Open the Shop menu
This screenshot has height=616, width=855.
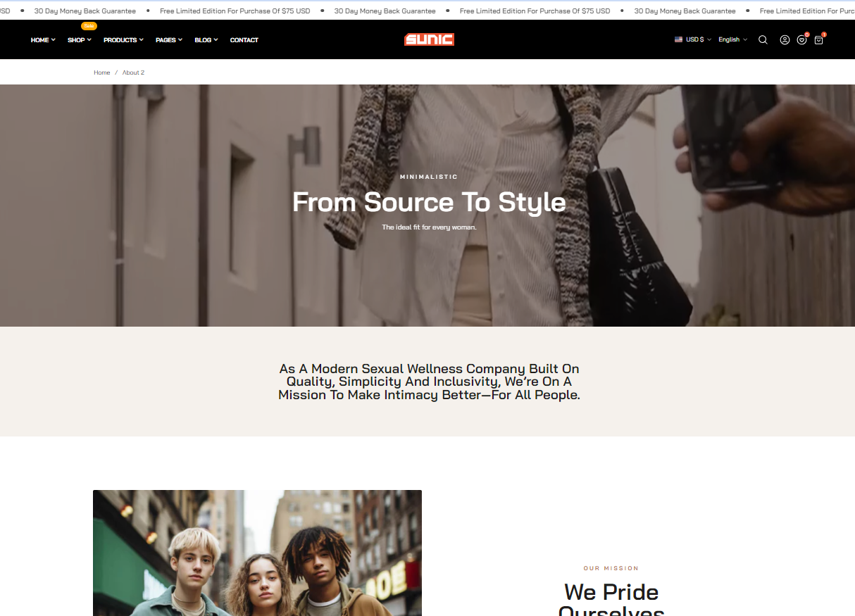click(x=80, y=40)
